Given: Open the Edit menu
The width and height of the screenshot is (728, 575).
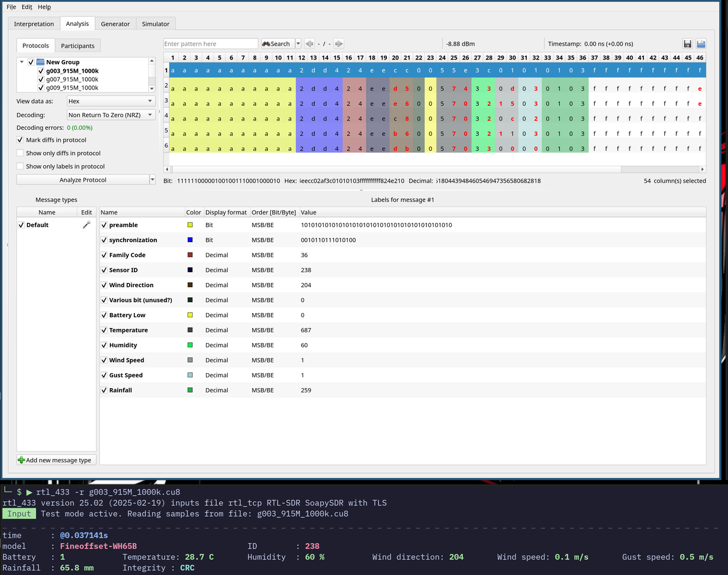Looking at the screenshot, I should (x=27, y=7).
